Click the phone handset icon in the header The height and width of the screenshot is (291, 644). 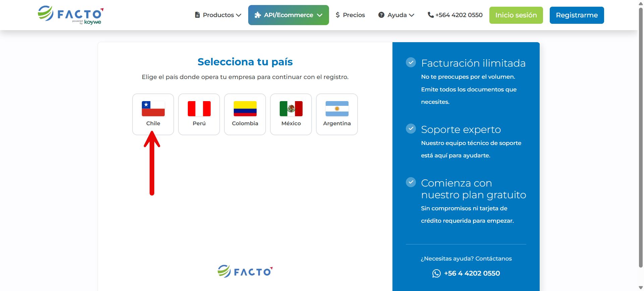(431, 15)
